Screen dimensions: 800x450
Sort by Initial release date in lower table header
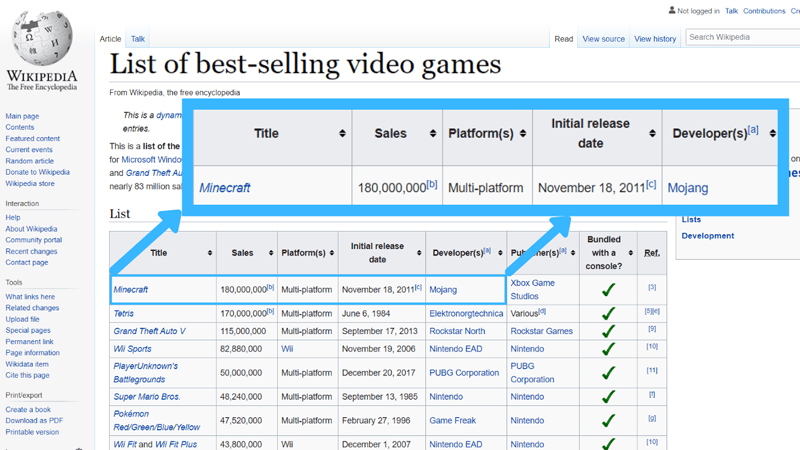(419, 253)
